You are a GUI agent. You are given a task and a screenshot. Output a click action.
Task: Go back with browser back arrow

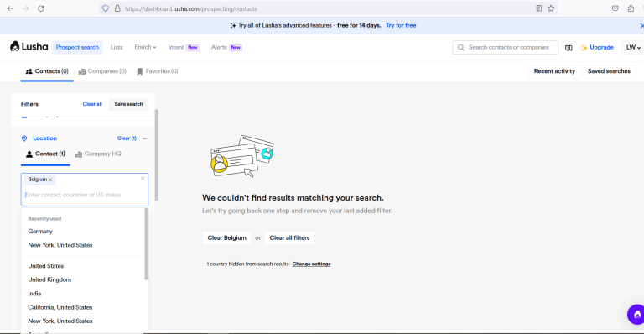click(x=10, y=8)
